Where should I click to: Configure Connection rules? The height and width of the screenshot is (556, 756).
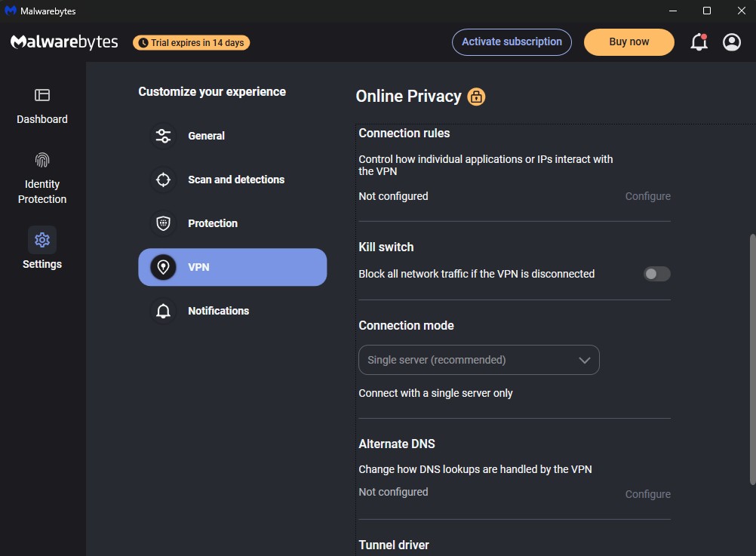[x=647, y=196]
